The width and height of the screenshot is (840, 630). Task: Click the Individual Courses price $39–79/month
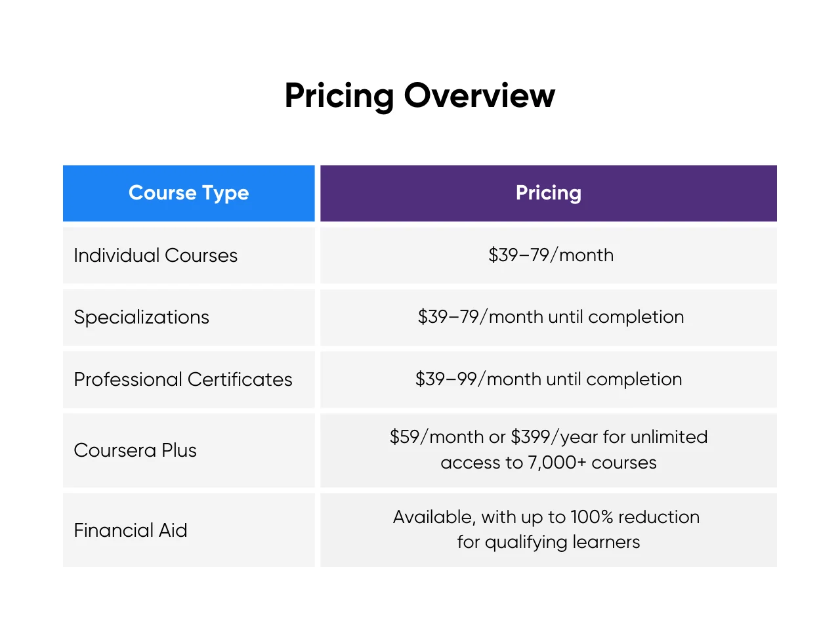click(x=551, y=255)
